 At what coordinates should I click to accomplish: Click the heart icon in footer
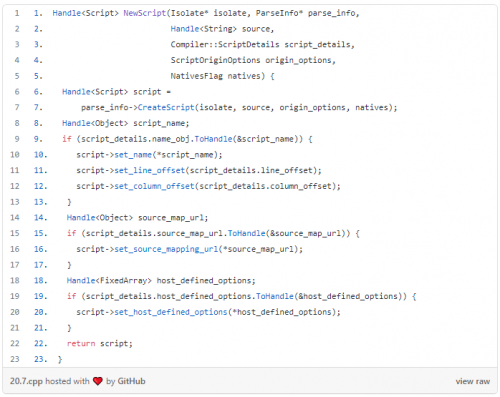98,381
